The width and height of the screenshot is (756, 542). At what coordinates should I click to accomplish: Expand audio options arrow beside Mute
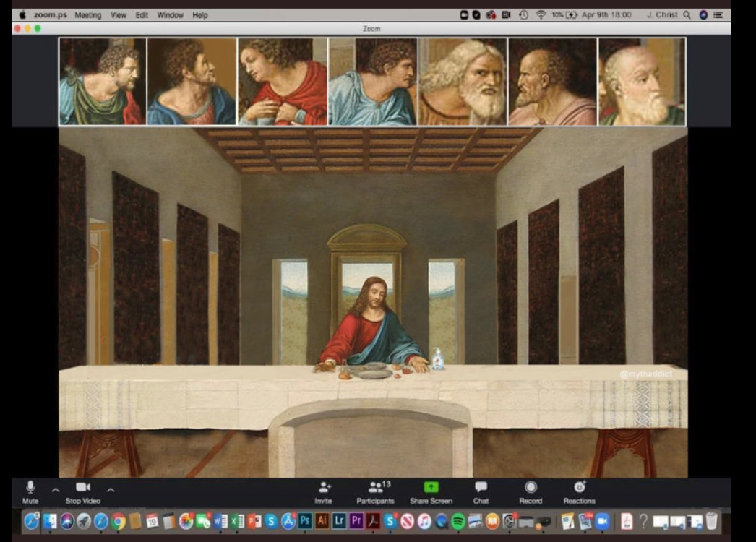click(56, 490)
